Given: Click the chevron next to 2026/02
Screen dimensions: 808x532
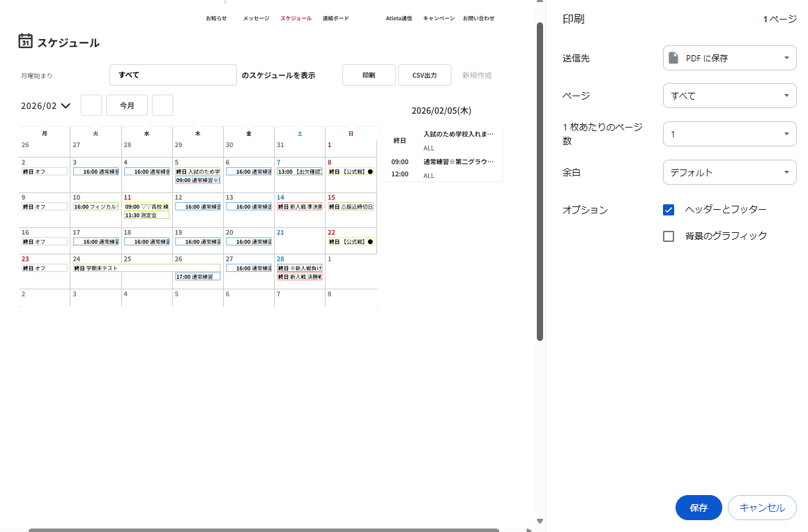Looking at the screenshot, I should (66, 106).
